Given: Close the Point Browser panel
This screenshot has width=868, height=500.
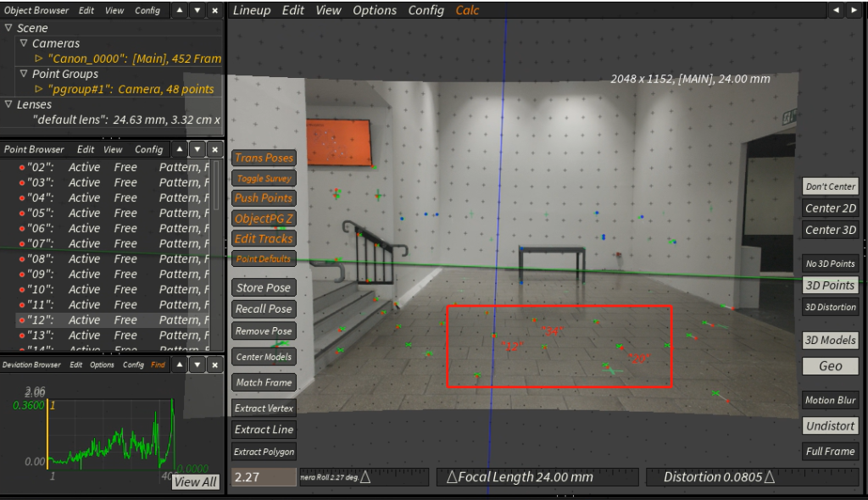Looking at the screenshot, I should point(214,149).
